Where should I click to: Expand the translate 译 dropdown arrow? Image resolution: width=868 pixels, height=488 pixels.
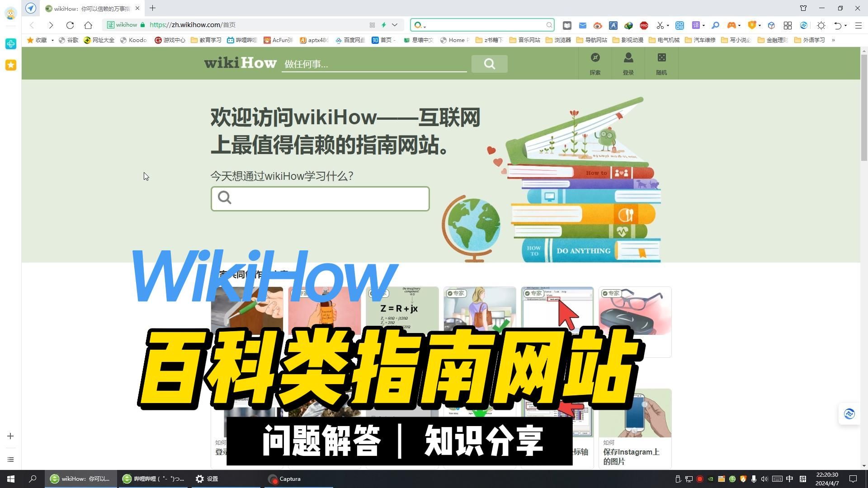(x=703, y=26)
